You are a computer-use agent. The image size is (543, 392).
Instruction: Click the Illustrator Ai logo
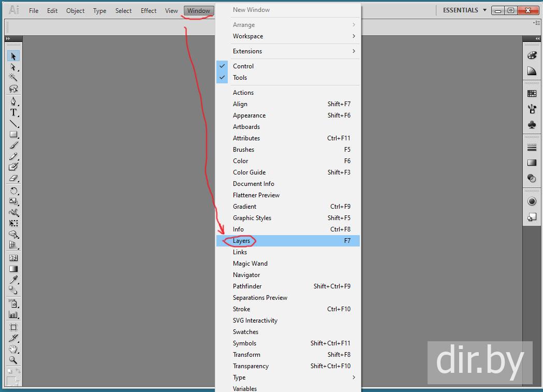click(14, 10)
